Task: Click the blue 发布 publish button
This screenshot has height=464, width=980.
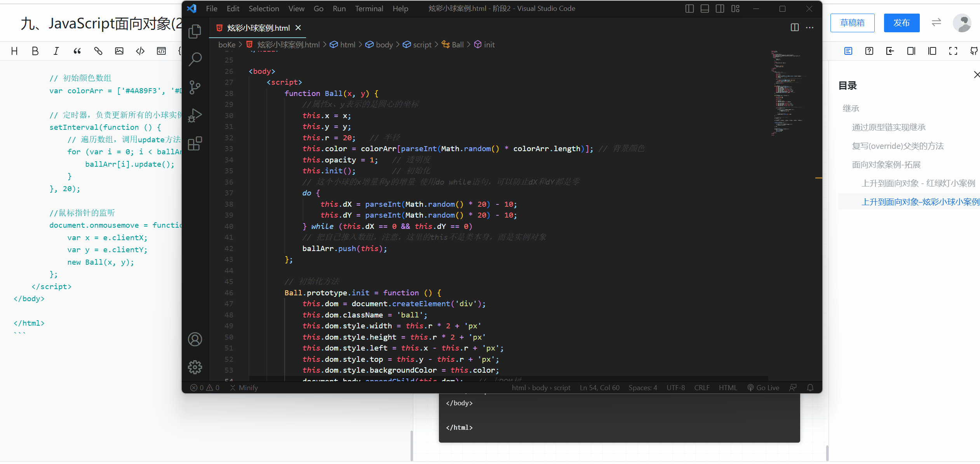Action: pyautogui.click(x=902, y=23)
